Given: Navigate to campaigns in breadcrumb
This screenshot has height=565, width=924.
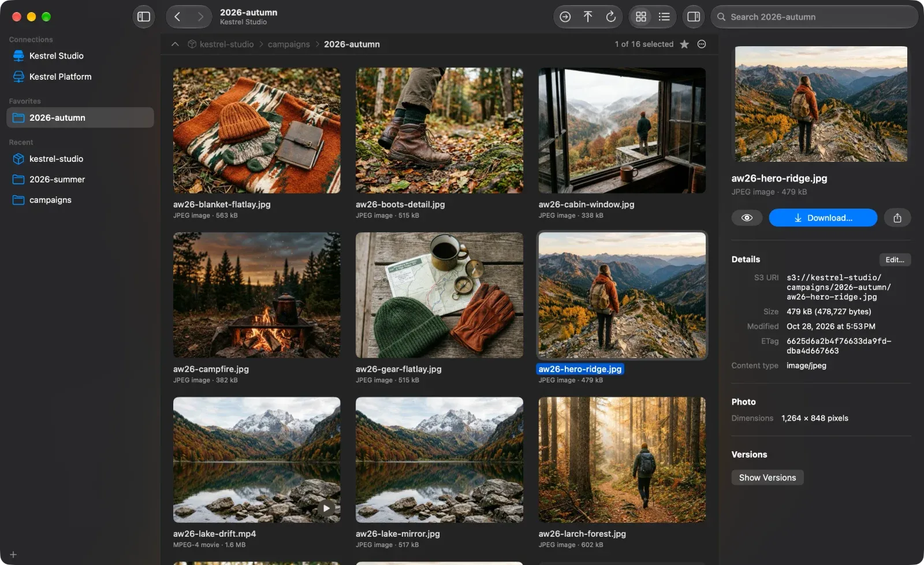Looking at the screenshot, I should click(x=289, y=44).
